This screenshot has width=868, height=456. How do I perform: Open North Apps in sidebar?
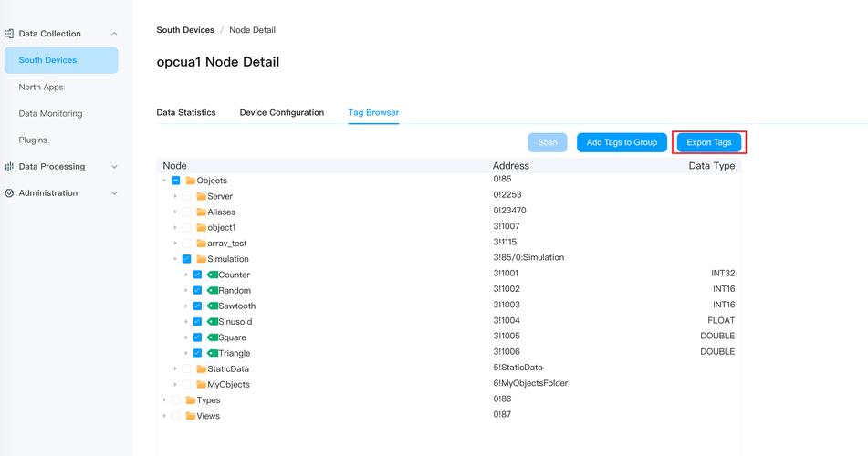click(x=41, y=88)
